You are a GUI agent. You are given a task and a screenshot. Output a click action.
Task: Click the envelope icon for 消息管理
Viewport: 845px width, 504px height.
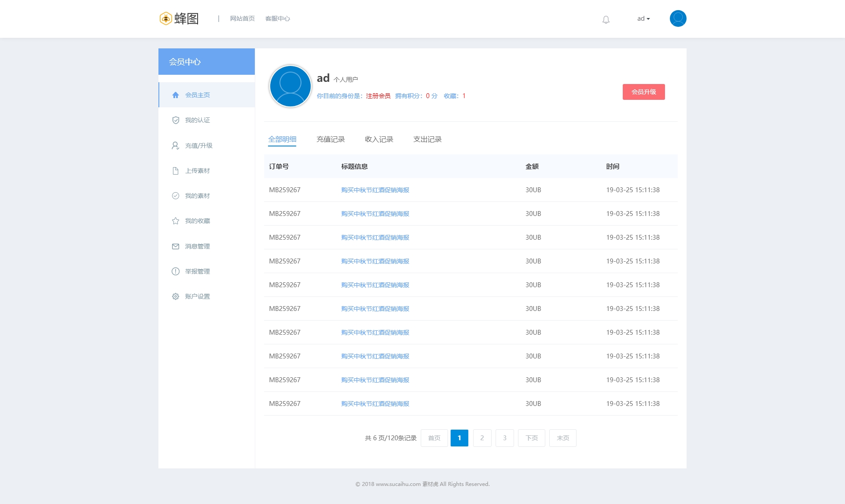(x=176, y=246)
